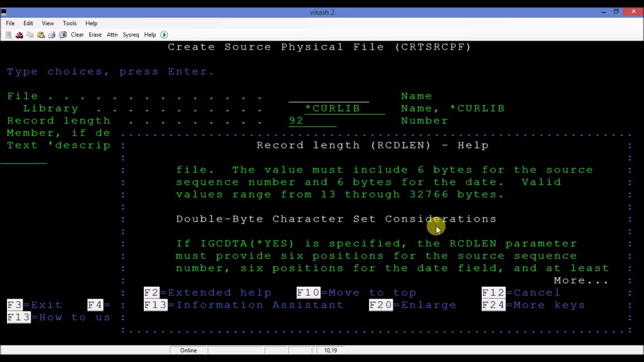Open the File menu

tap(10, 23)
